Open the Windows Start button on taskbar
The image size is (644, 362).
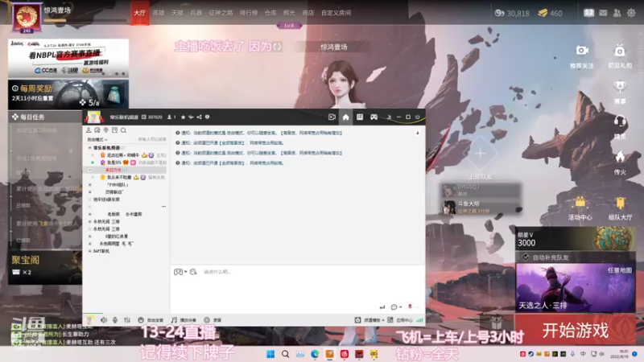click(x=270, y=354)
